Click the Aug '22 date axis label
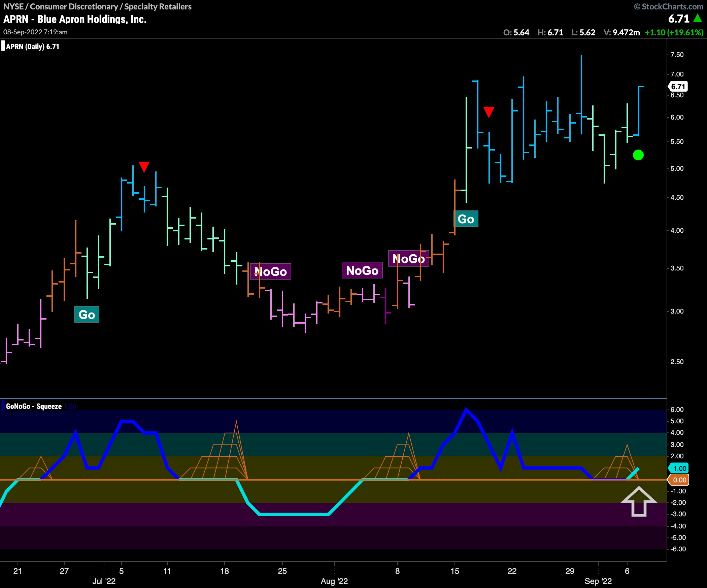 (334, 581)
